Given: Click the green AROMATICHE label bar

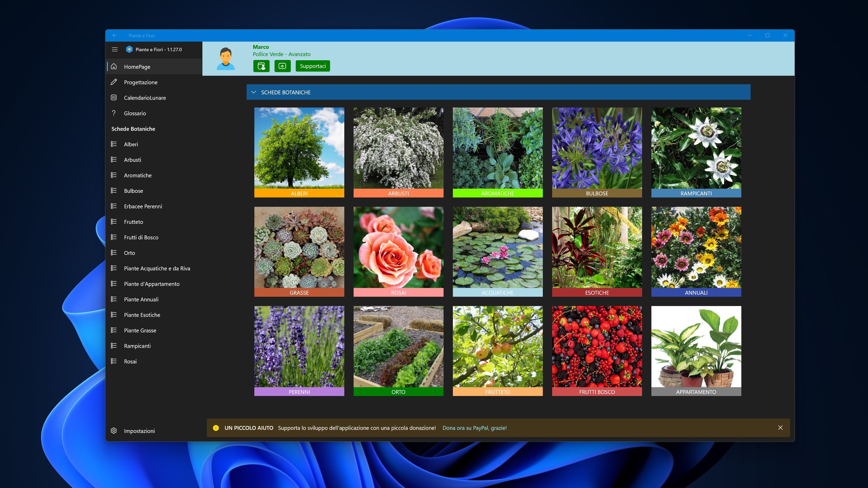Looking at the screenshot, I should (x=497, y=193).
